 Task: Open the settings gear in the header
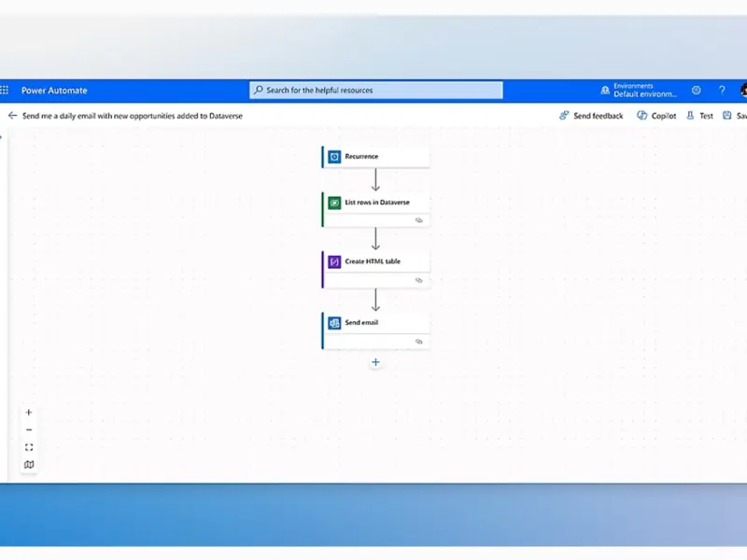tap(696, 91)
